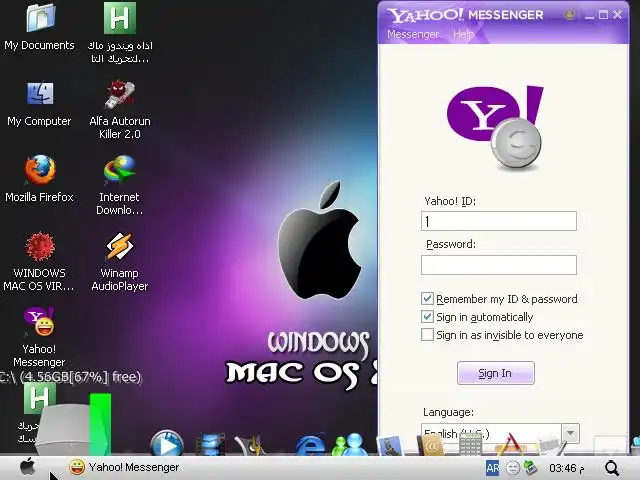Launch Internet Download Manager desktop icon

[120, 186]
